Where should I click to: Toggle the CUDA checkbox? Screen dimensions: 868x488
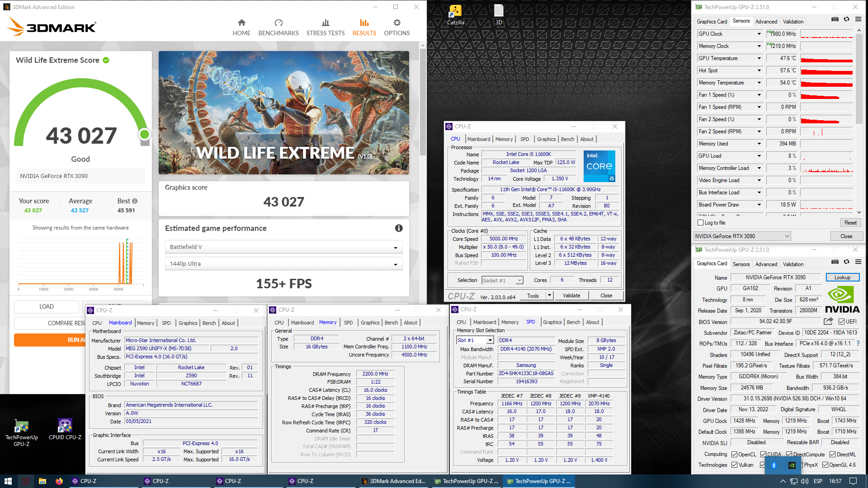point(763,455)
